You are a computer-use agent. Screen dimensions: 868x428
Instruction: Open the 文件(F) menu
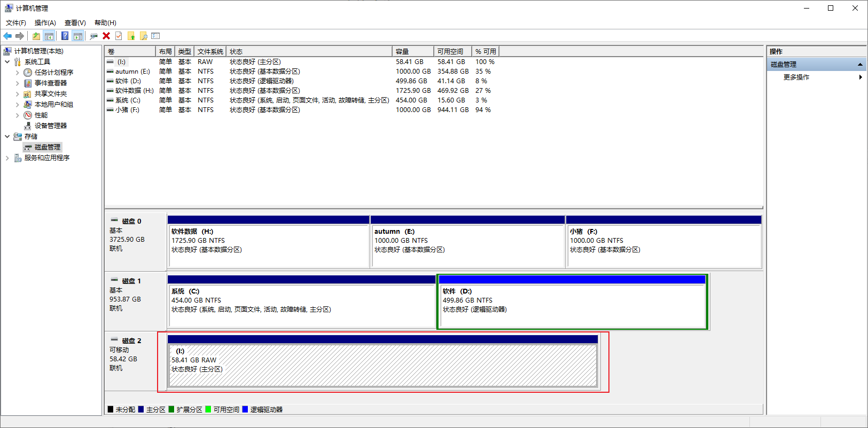pyautogui.click(x=16, y=22)
